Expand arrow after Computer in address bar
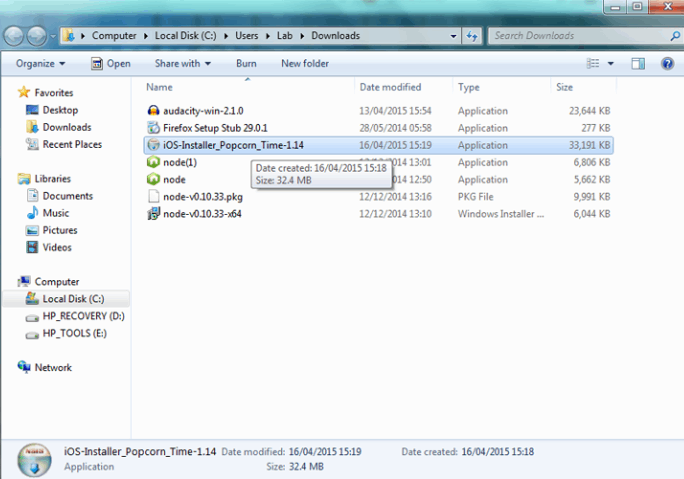684x479 pixels. coord(146,36)
